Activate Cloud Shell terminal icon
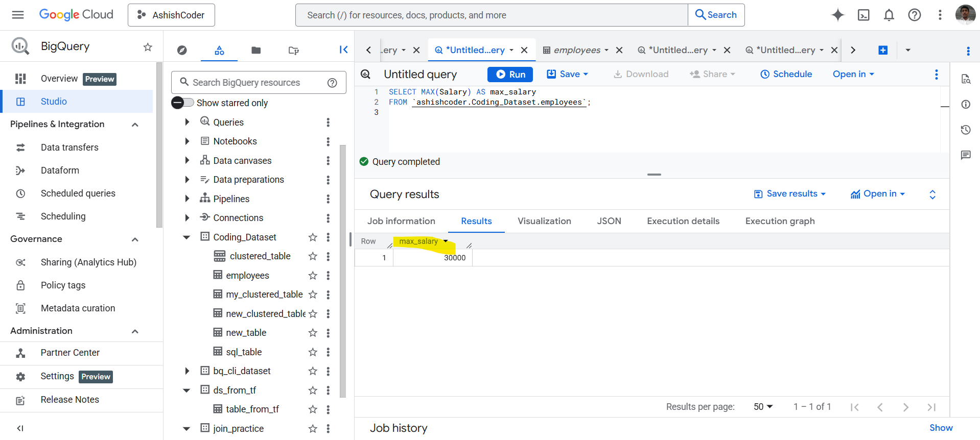This screenshot has height=440, width=980. [864, 15]
